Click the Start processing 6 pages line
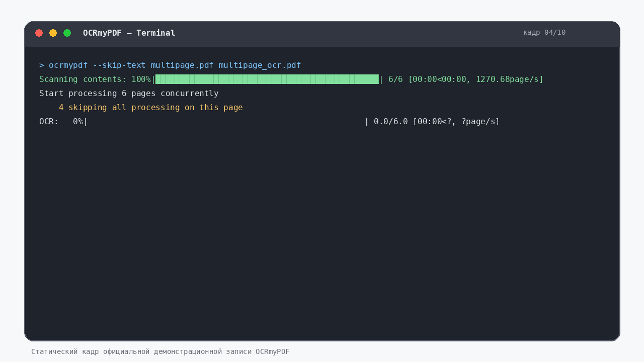This screenshot has width=644, height=362. pos(129,94)
